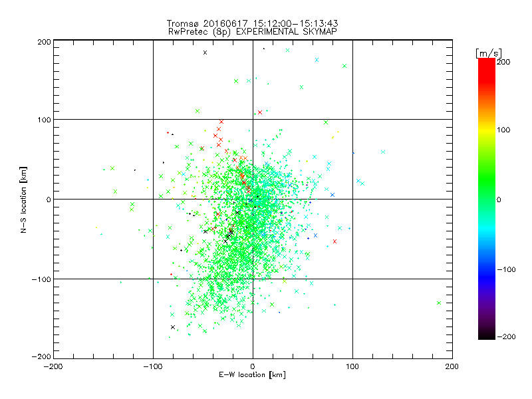Click the title text 'Tromsø 20160617 15:12:00-15:13:43'

tap(252, 23)
